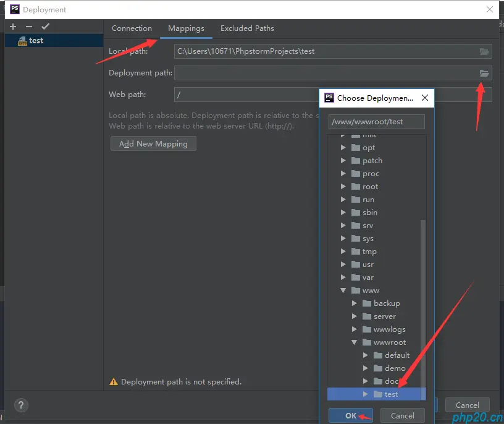Switch to the Connection tab
The height and width of the screenshot is (424, 504).
pyautogui.click(x=132, y=28)
